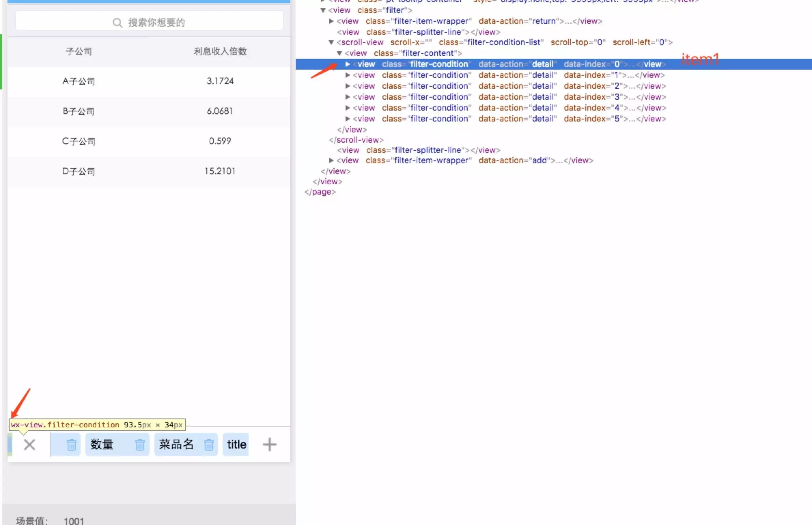812x525 pixels.
Task: Click the X return icon in filter bar
Action: tap(30, 444)
